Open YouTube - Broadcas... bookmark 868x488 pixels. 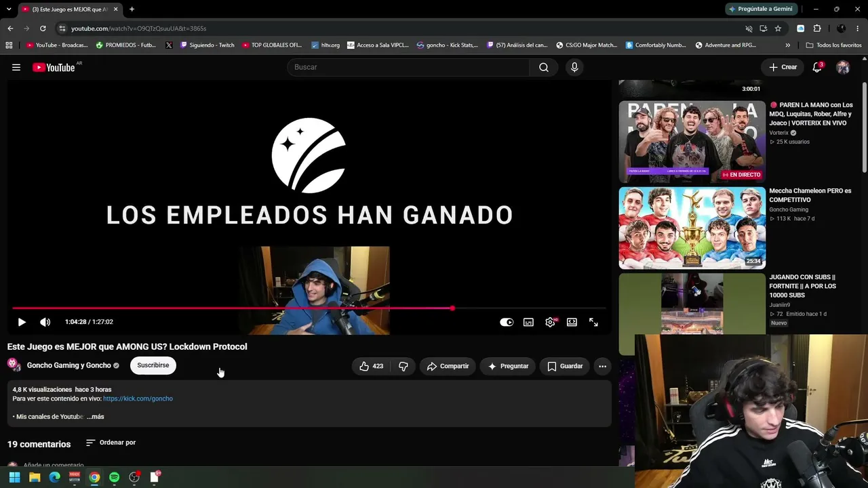[57, 45]
